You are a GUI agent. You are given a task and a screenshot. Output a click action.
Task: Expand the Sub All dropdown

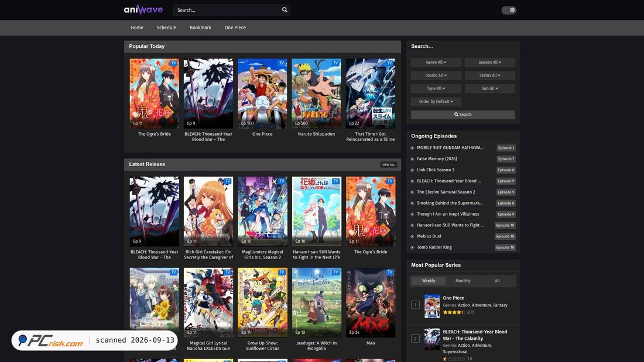pyautogui.click(x=489, y=88)
